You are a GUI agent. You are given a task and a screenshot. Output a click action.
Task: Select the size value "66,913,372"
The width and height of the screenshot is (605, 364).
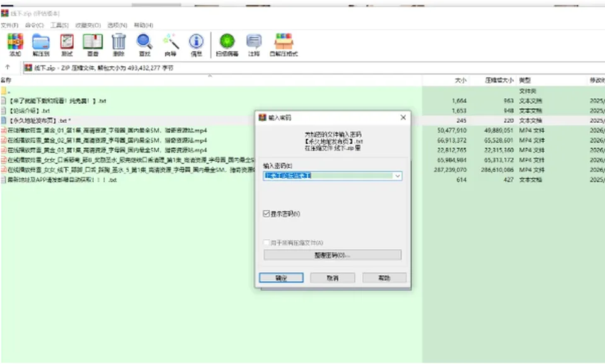click(x=452, y=140)
